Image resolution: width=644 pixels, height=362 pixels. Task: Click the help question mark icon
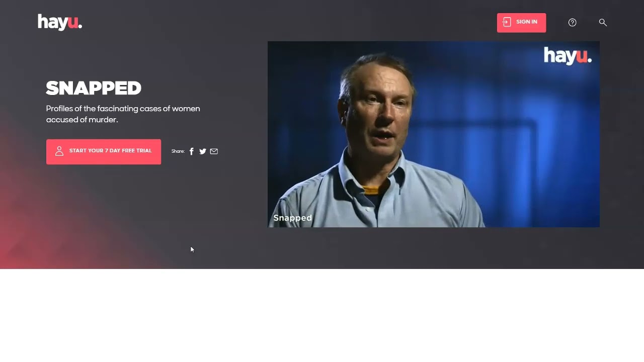(x=572, y=23)
